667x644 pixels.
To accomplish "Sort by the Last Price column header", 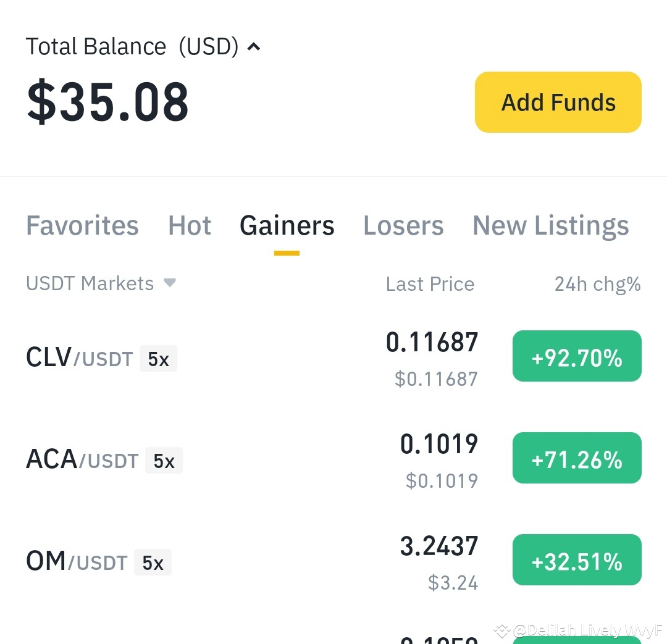I will (x=430, y=283).
